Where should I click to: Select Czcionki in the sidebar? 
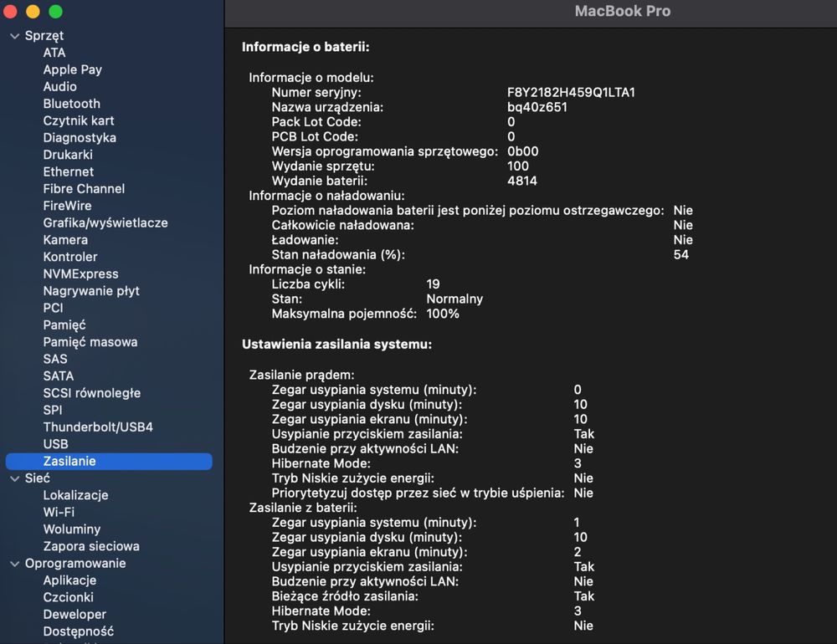coord(69,597)
